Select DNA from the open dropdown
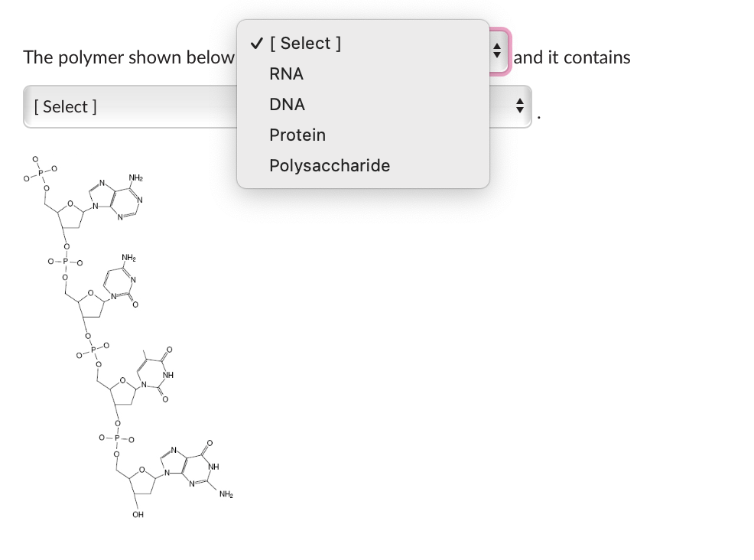This screenshot has height=560, width=754. tap(286, 104)
